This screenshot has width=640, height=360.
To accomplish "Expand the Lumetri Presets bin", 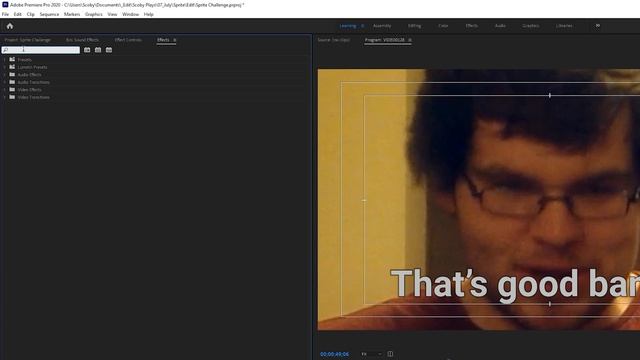I will [4, 67].
